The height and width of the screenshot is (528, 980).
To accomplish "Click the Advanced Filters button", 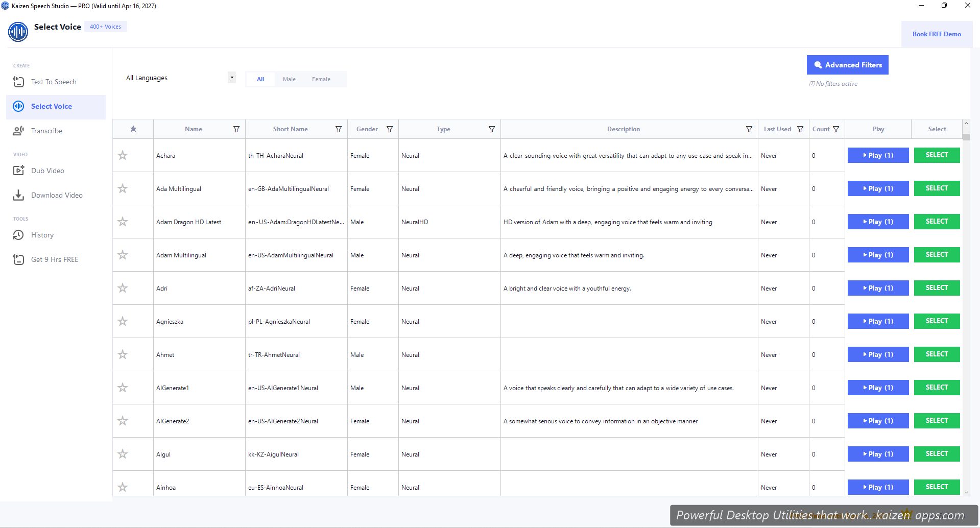I will point(847,65).
